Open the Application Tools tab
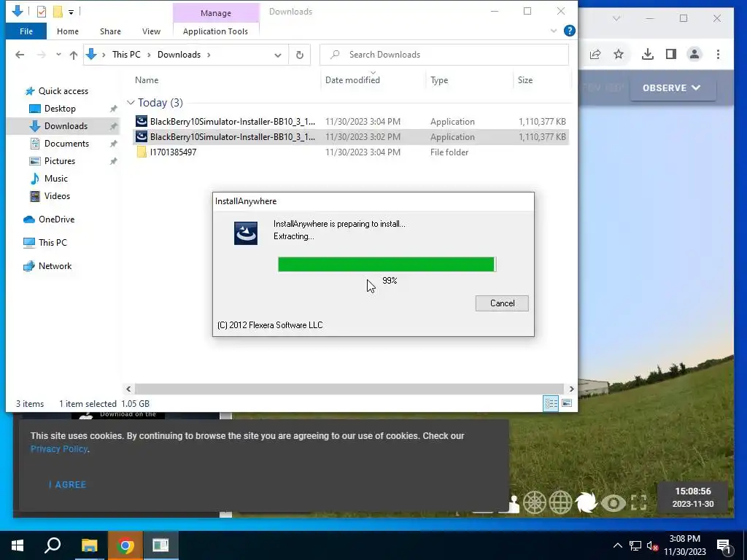Viewport: 747px width, 560px height. coord(215,31)
